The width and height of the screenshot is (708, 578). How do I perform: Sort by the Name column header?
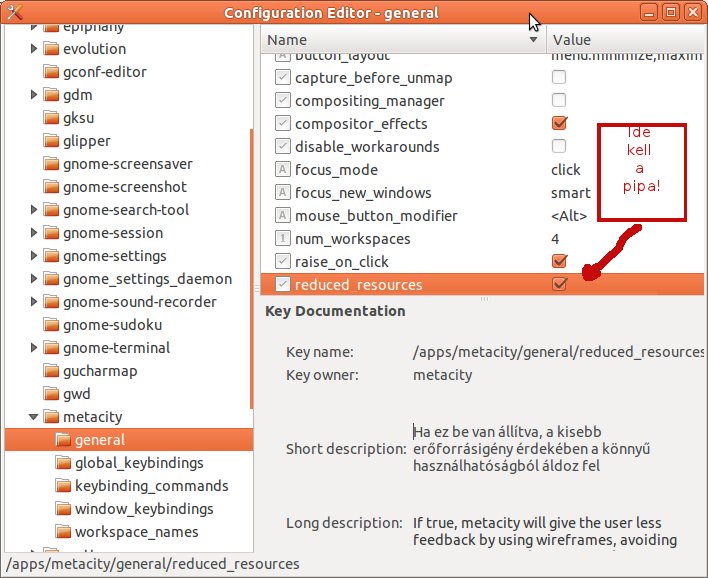coord(404,40)
